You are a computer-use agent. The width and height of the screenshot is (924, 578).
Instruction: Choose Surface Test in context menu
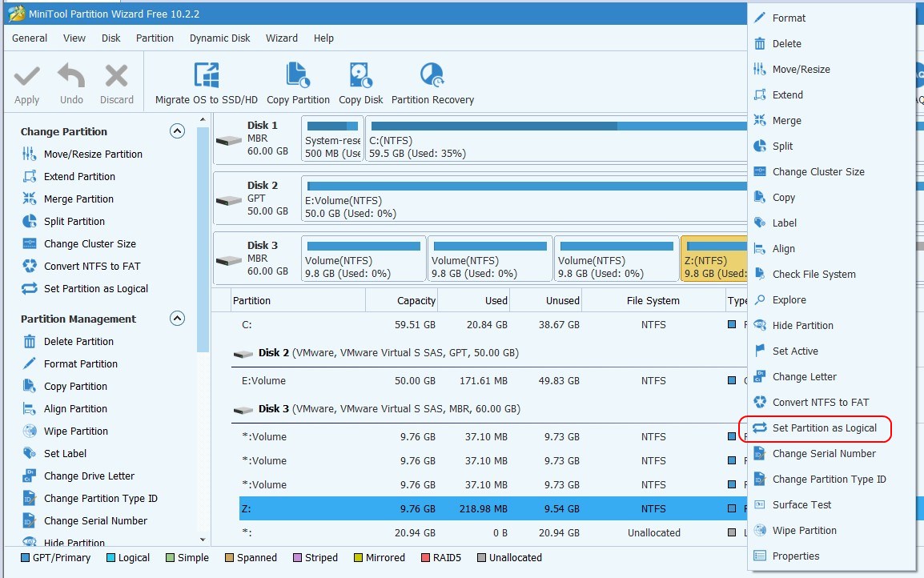831,505
